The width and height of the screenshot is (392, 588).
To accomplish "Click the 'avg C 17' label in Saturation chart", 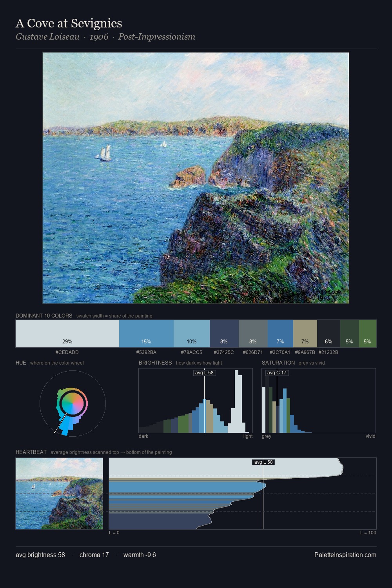I will click(x=277, y=373).
